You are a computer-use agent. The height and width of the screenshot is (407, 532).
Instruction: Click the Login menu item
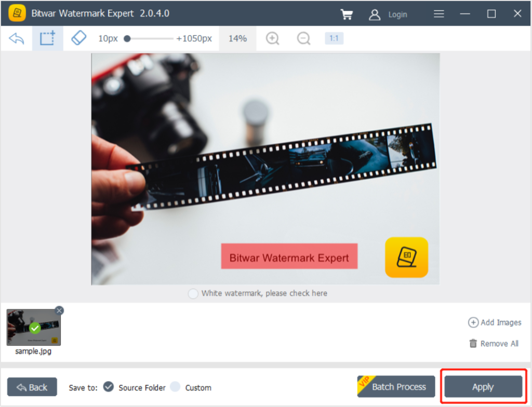397,14
